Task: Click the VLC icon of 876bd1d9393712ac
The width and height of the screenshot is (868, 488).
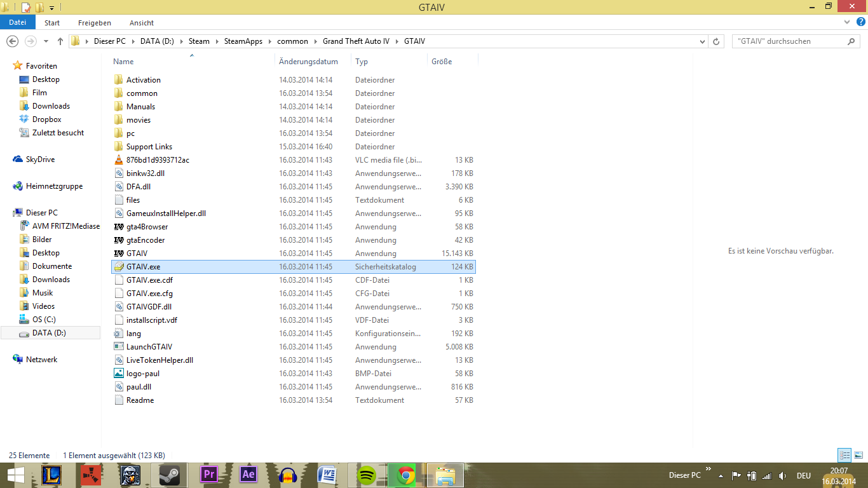Action: click(x=118, y=159)
